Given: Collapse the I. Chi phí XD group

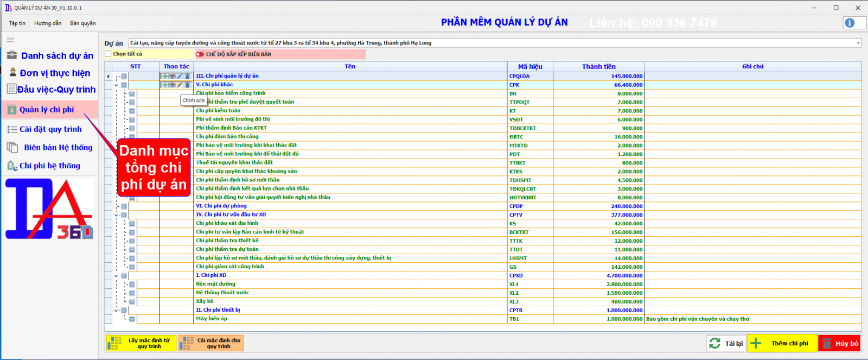Looking at the screenshot, I should (x=116, y=276).
